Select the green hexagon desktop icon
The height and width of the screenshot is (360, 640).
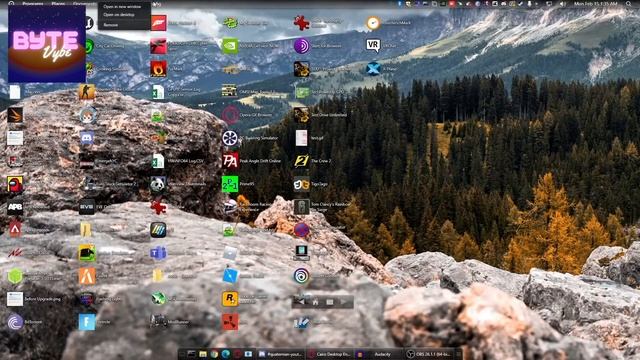[x=15, y=276]
